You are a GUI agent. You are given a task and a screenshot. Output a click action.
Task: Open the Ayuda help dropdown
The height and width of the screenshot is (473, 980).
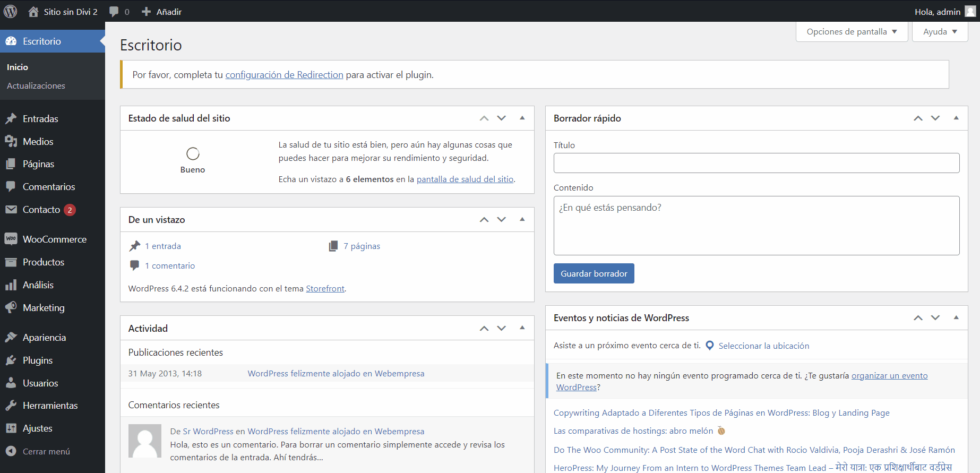[x=940, y=32]
